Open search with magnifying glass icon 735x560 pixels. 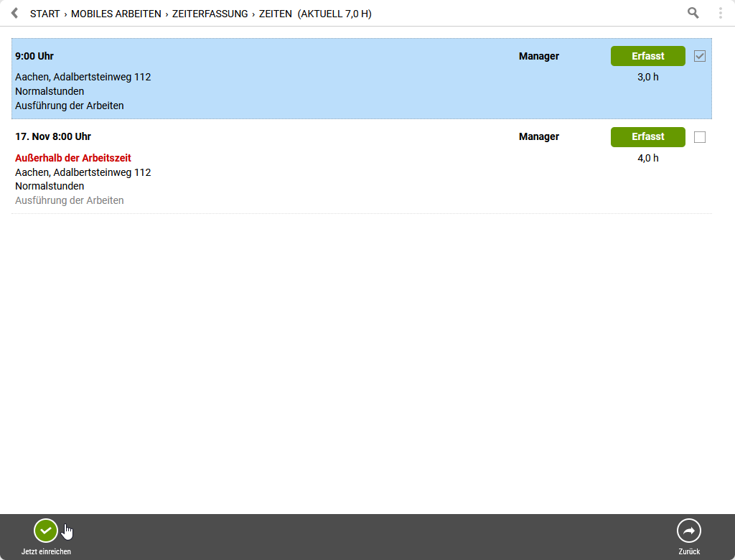[x=693, y=13]
